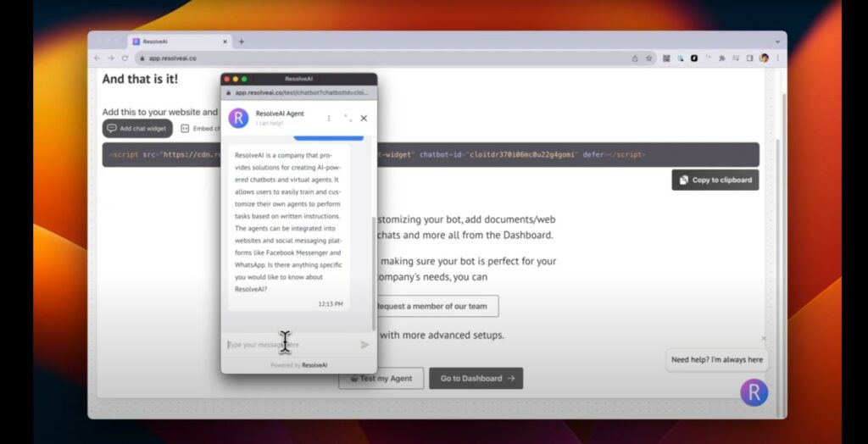This screenshot has height=444, width=868.
Task: Click the ResolveAI Agent R avatar
Action: [x=238, y=118]
